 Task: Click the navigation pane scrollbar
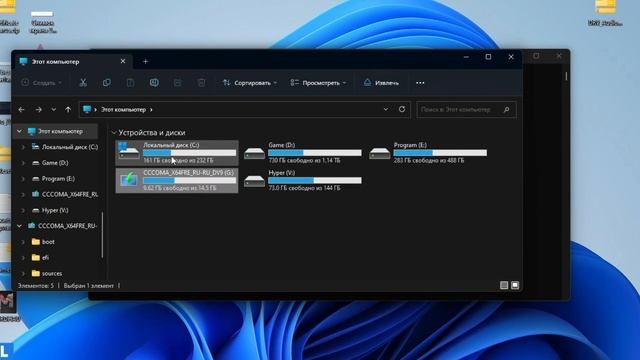click(x=102, y=235)
